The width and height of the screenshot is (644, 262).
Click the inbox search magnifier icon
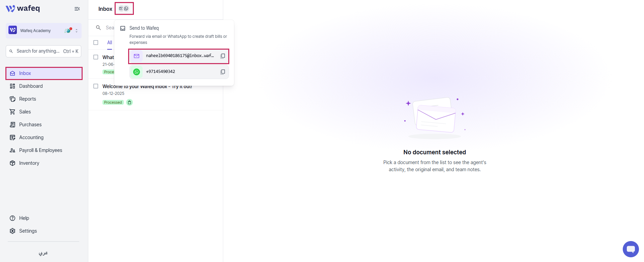click(x=98, y=28)
